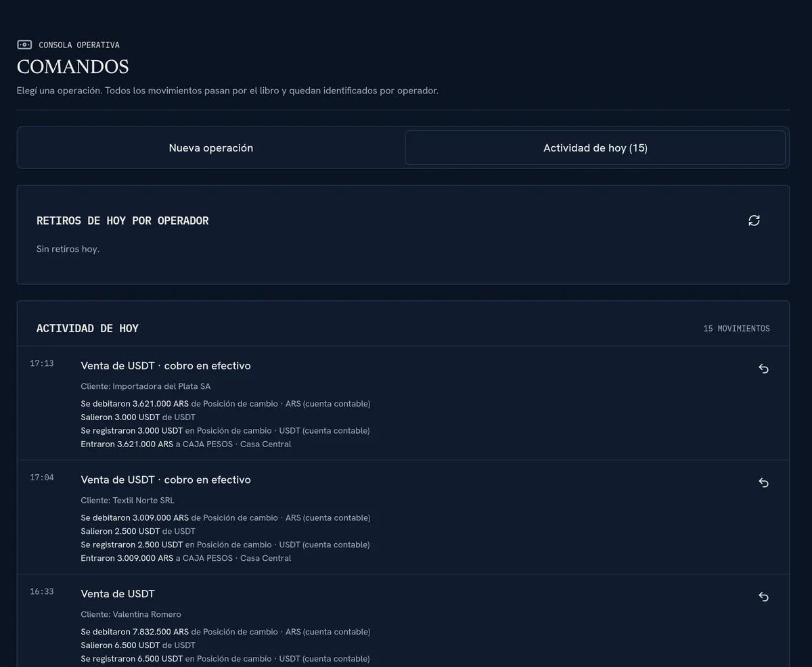Screen dimensions: 812x667
Task: Click the 'Se registraron 3.000 USDT' line
Action: (225, 431)
